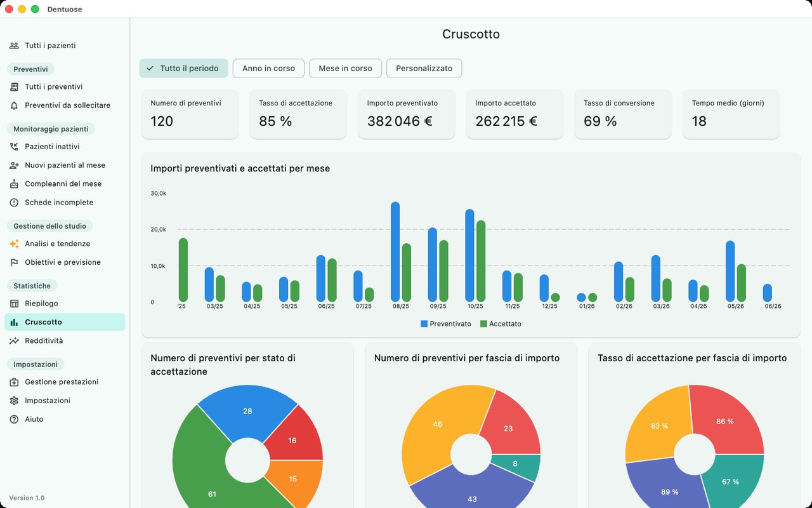Click the checkmark on Tutto il periodo chip
Viewport: 812px width, 508px height.
click(x=150, y=69)
